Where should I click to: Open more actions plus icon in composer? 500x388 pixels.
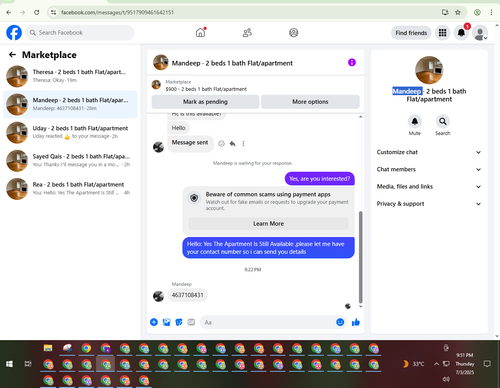[154, 322]
